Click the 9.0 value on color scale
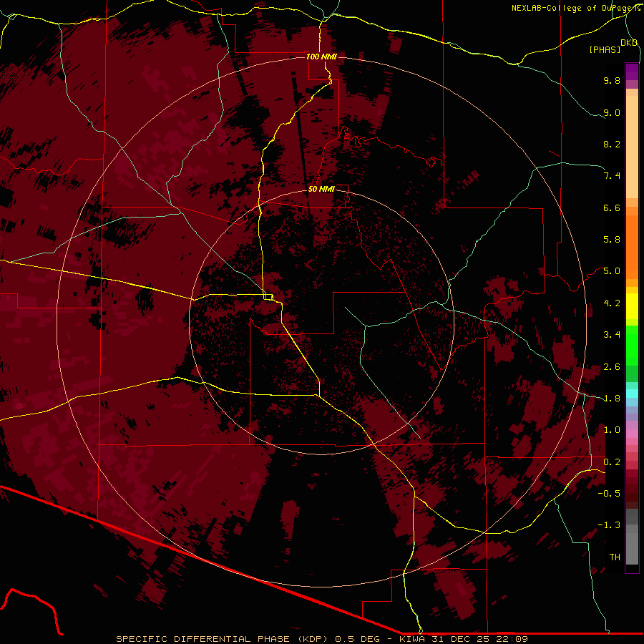The width and height of the screenshot is (644, 644). pyautogui.click(x=612, y=112)
